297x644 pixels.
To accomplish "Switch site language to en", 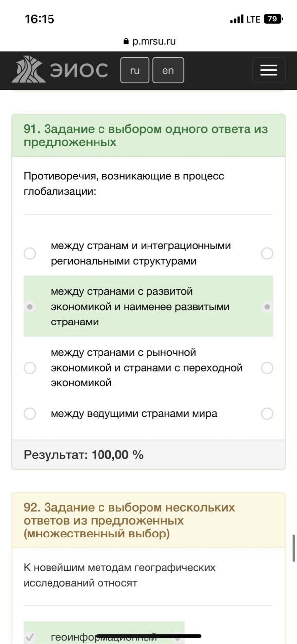I will (x=168, y=70).
